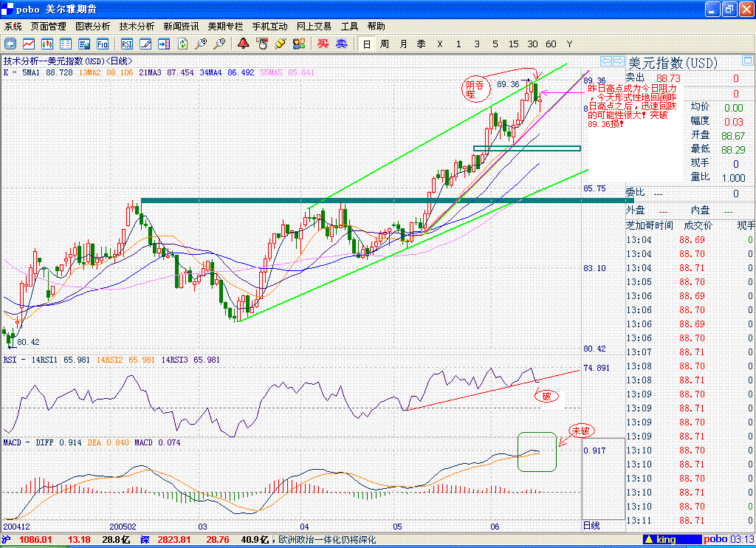Image resolution: width=756 pixels, height=548 pixels.
Task: Click the 技术分析--美元指数(USD)<日线> chart title
Action: 67,61
